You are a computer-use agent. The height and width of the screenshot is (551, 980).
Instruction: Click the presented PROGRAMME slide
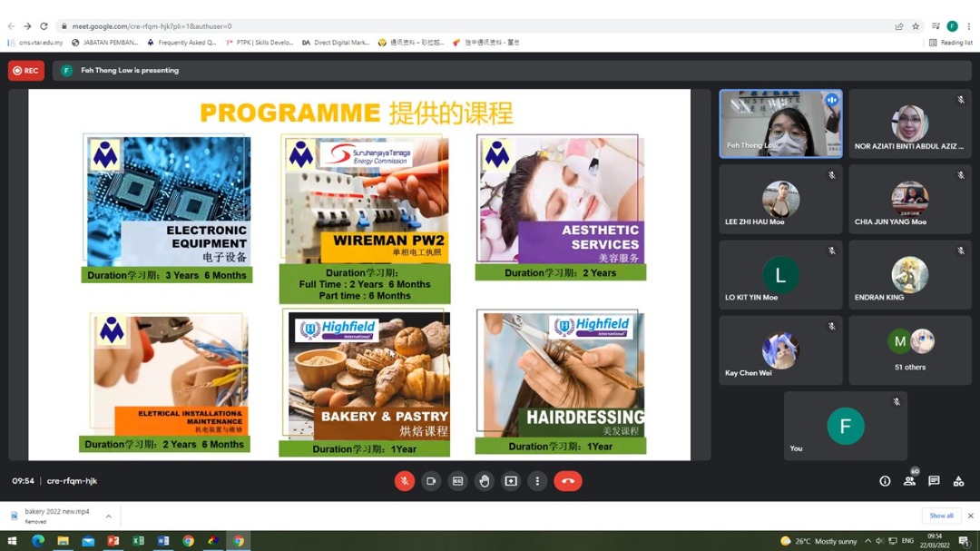pyautogui.click(x=359, y=274)
